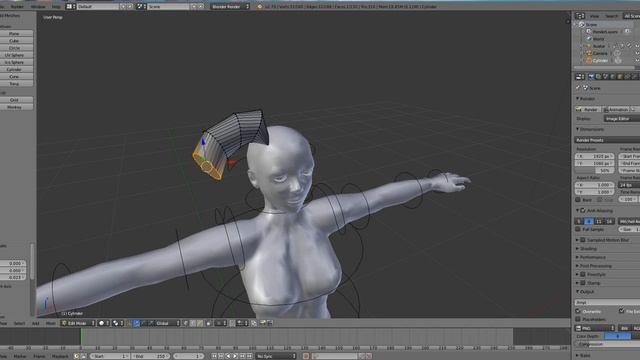Open the Window menu in the top bar
This screenshot has width=640, height=360.
38,7
